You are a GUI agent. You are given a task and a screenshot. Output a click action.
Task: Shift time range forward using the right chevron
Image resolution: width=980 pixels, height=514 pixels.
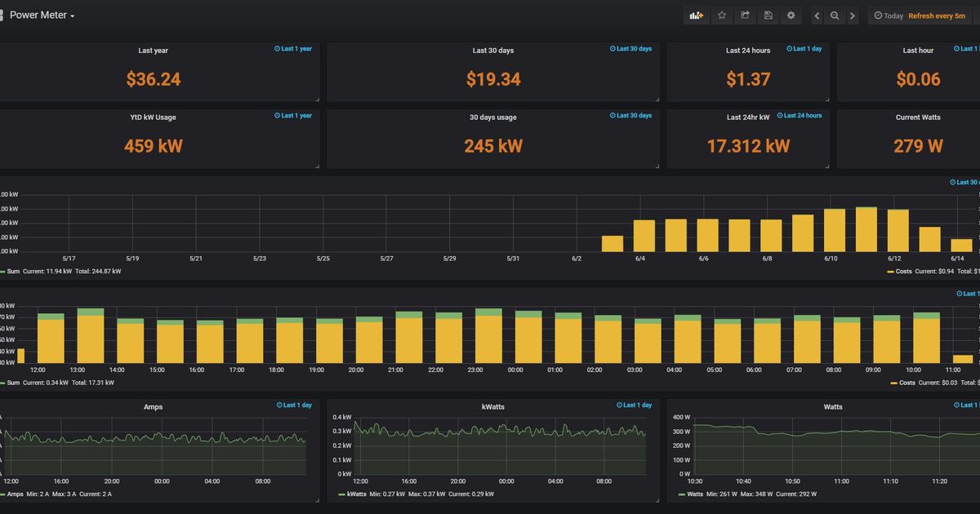coord(853,15)
